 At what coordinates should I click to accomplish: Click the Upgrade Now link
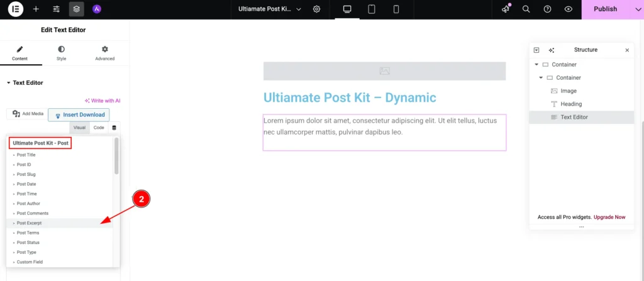point(610,217)
